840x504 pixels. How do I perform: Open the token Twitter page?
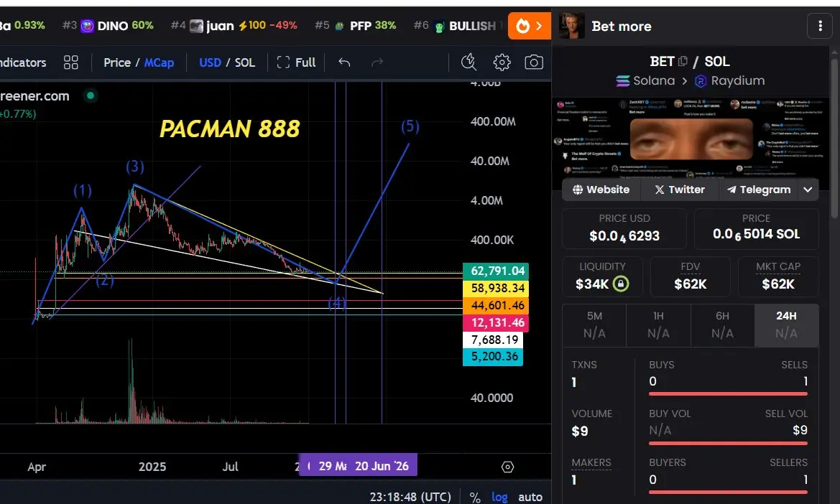tap(679, 190)
